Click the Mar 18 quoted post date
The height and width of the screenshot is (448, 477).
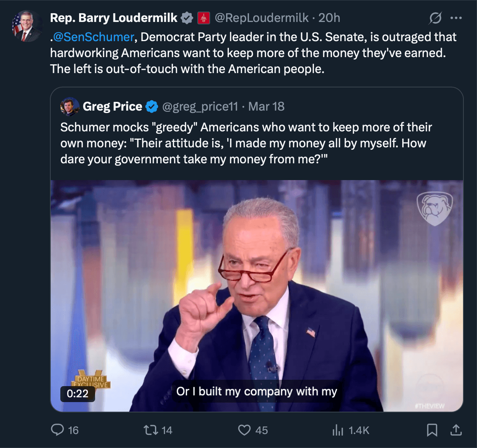click(x=266, y=107)
